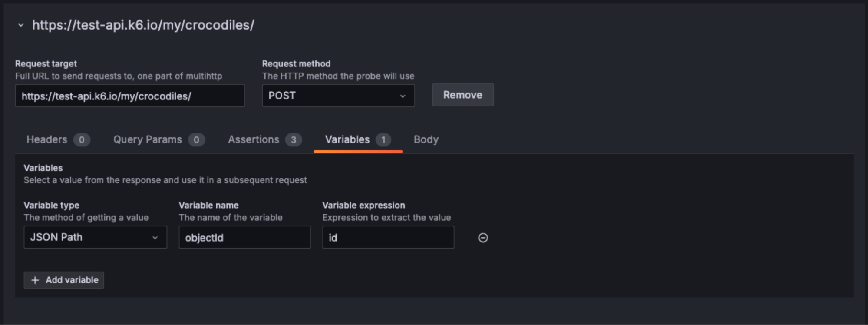Viewport: 868px width, 325px height.
Task: Collapse the crocodiles request section chevron
Action: coord(20,25)
